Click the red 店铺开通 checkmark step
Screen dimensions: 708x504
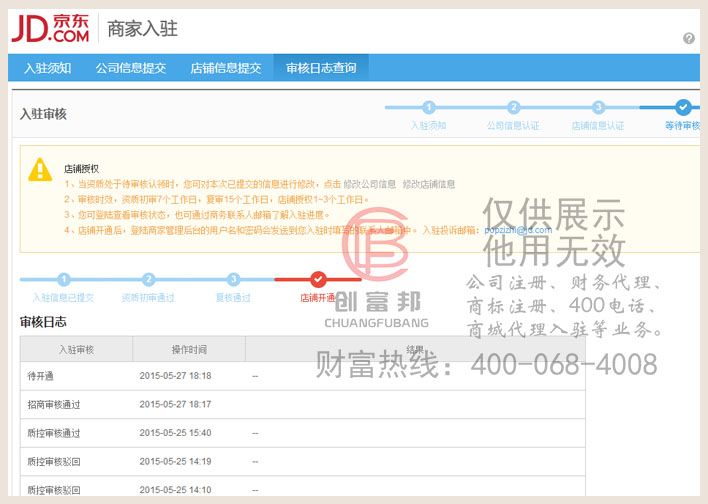[318, 280]
